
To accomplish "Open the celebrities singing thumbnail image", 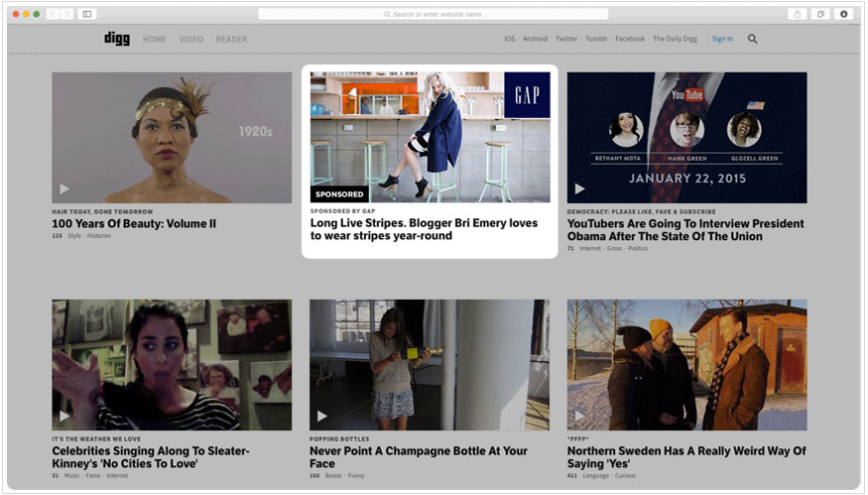I will coord(172,365).
